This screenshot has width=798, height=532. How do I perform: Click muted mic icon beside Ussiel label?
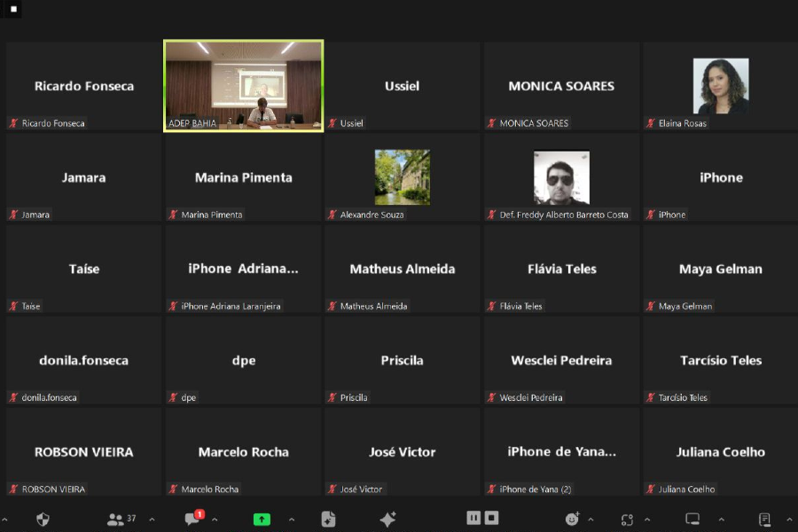[x=332, y=123]
